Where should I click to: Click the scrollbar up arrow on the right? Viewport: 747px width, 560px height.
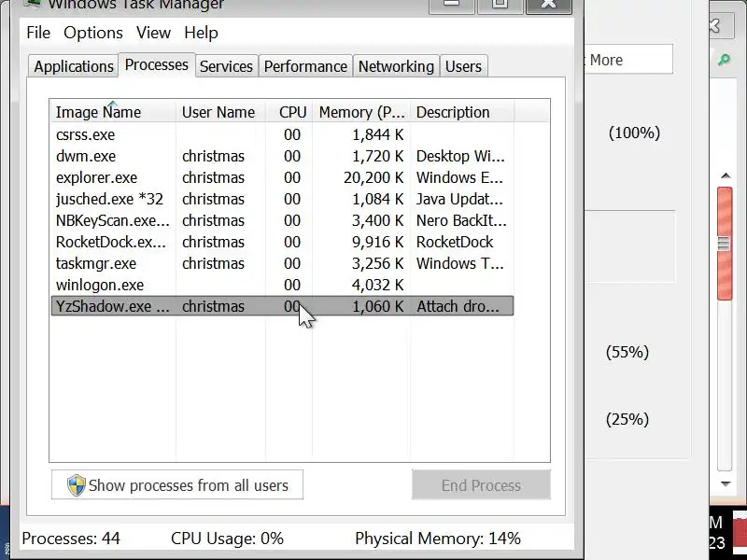(x=725, y=175)
